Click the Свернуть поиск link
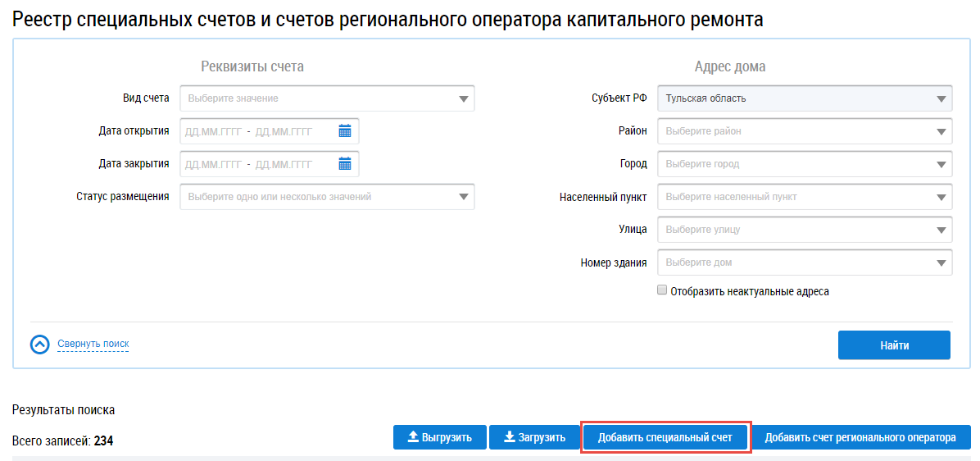The height and width of the screenshot is (461, 980). (93, 344)
